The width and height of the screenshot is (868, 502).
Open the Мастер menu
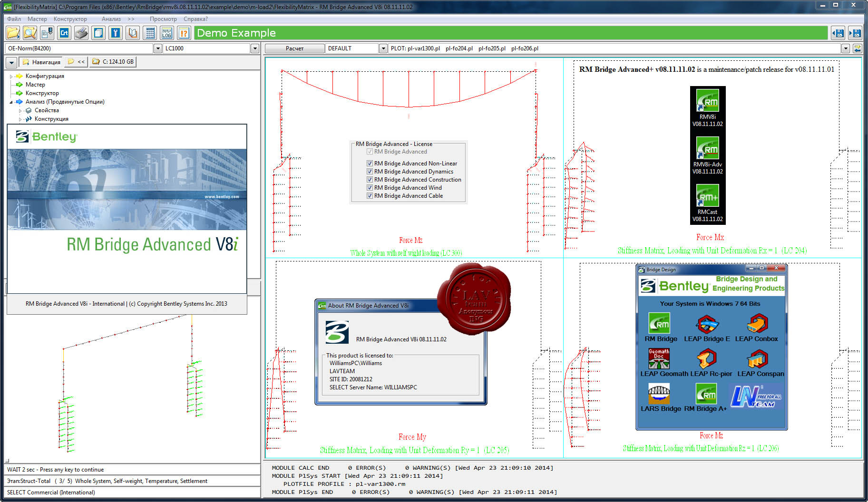[37, 19]
